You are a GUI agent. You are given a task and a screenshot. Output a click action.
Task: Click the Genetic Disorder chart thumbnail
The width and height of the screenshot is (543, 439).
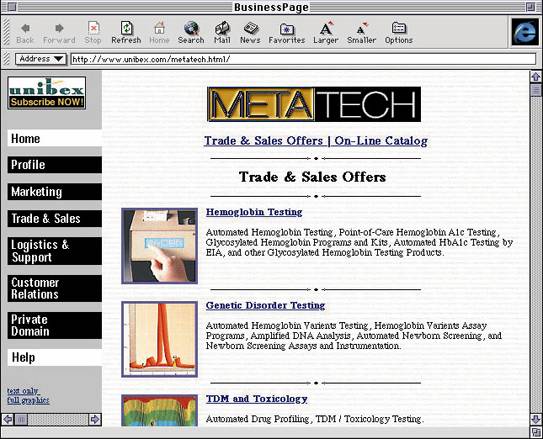click(160, 339)
